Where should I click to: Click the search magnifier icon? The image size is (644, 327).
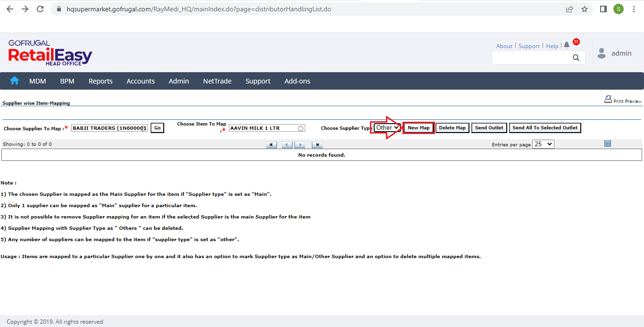576,58
